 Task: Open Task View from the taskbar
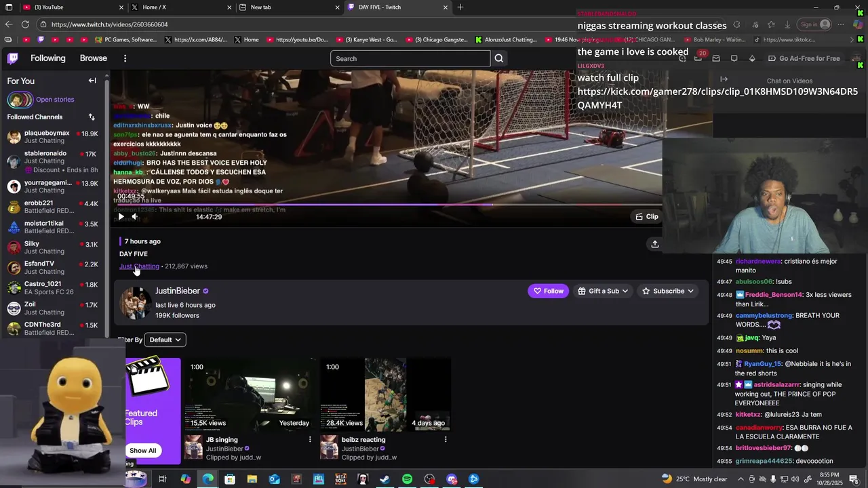click(x=163, y=479)
